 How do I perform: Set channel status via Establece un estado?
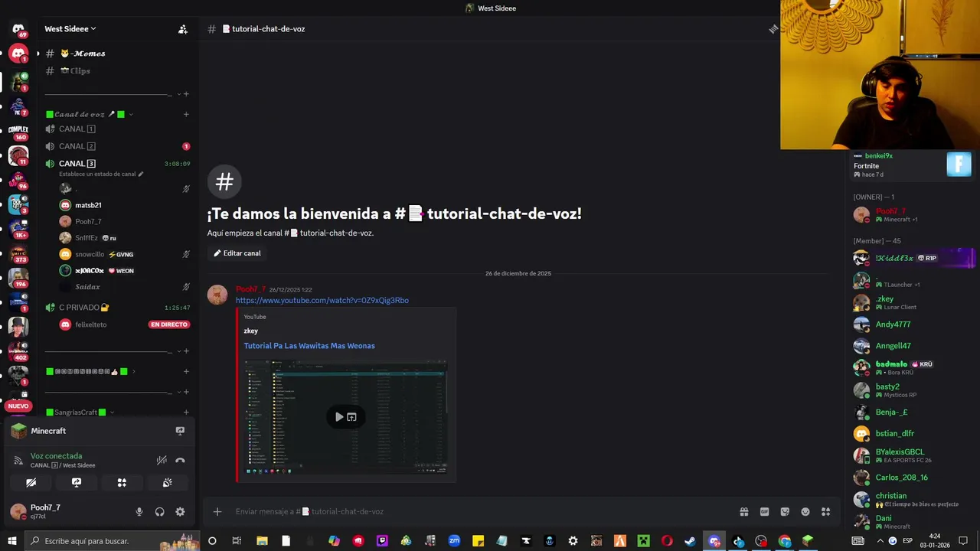101,174
